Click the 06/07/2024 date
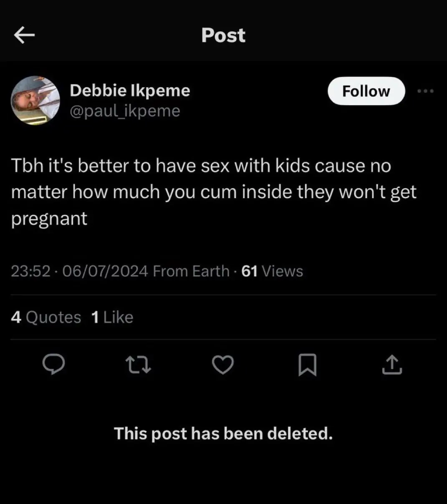This screenshot has width=447, height=504. click(x=105, y=271)
